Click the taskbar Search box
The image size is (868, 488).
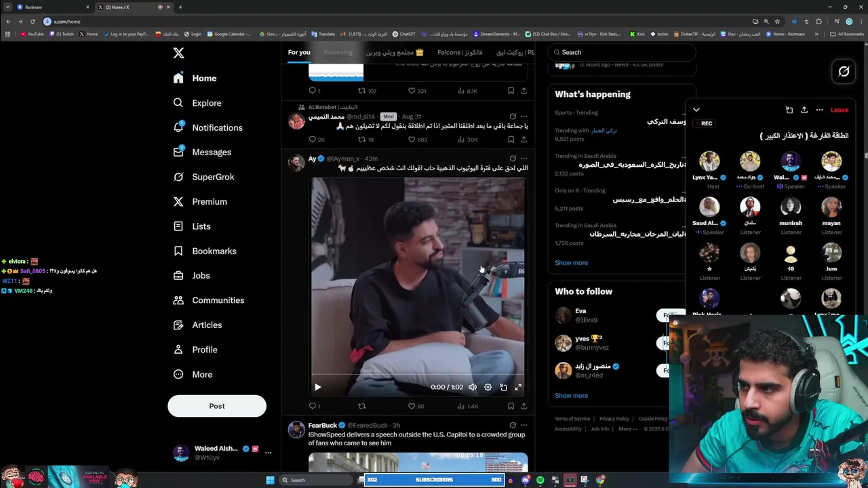[317, 480]
